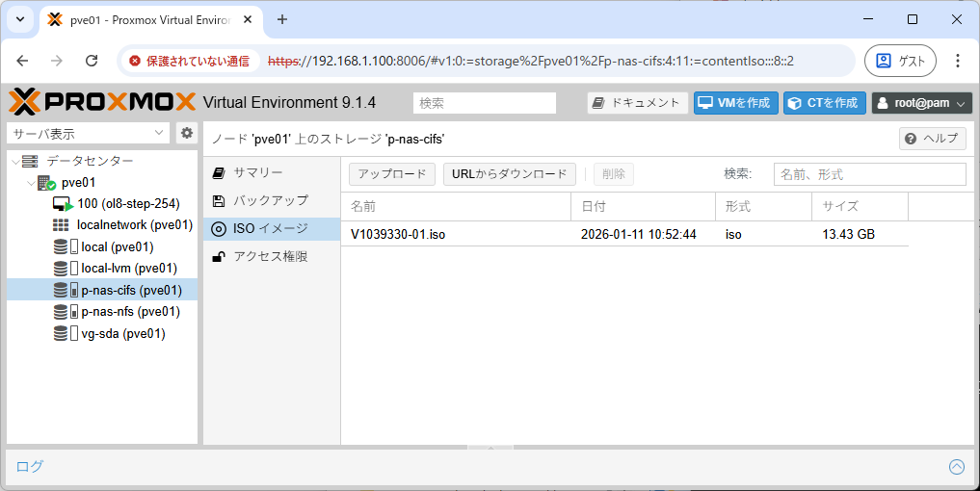Viewport: 980px width, 491px height.
Task: Select local (pve01) storage
Action: 118,246
